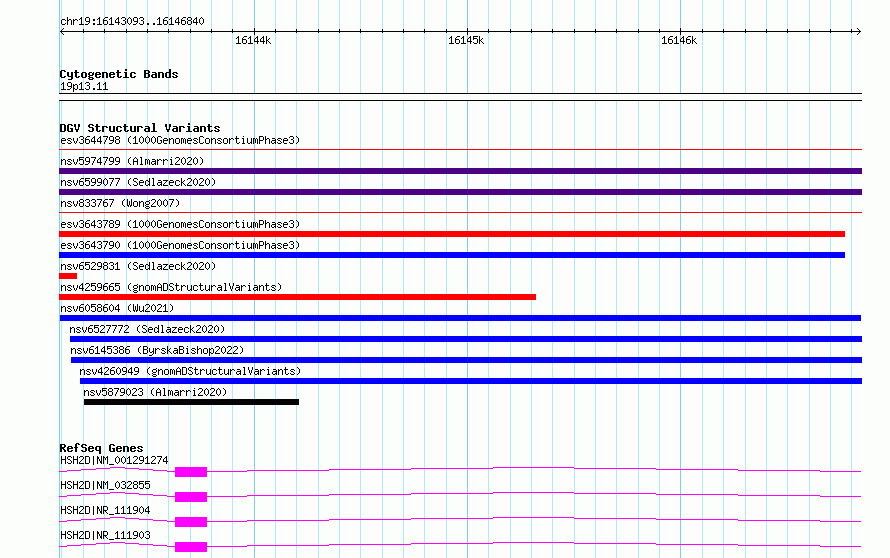Click the HSH2D|NR_111904 transcript label
Image resolution: width=890 pixels, height=558 pixels.
[x=106, y=510]
